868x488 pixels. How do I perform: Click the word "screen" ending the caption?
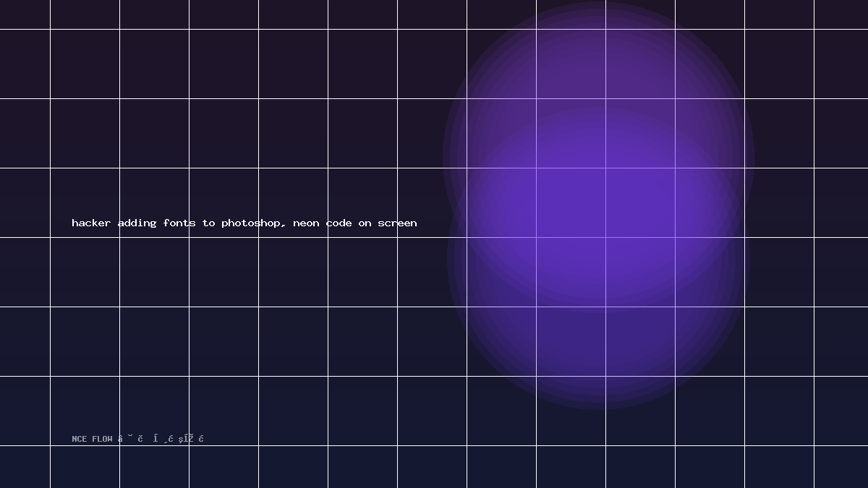coord(398,223)
